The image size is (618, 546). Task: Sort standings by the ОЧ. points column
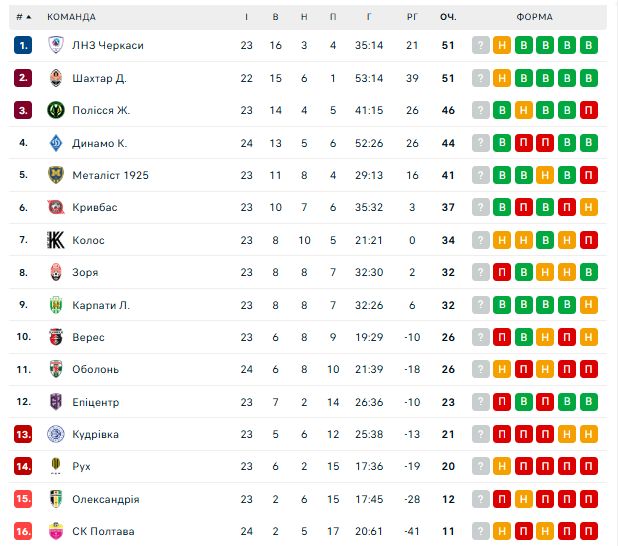[x=448, y=17]
